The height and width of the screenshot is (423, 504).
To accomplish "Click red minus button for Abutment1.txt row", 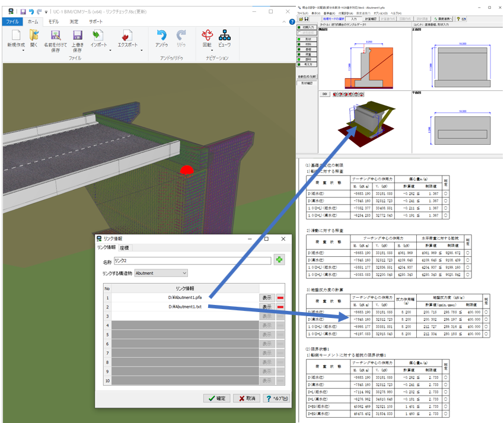I will 280,307.
